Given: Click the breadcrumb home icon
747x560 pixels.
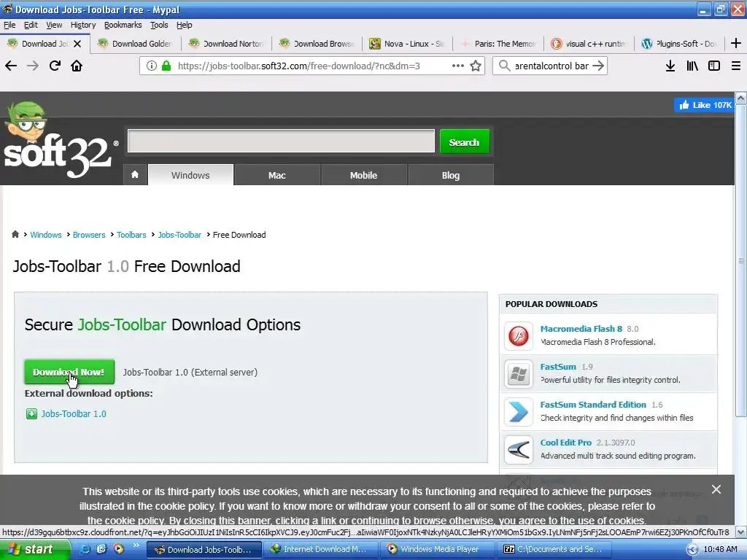Looking at the screenshot, I should (x=15, y=234).
